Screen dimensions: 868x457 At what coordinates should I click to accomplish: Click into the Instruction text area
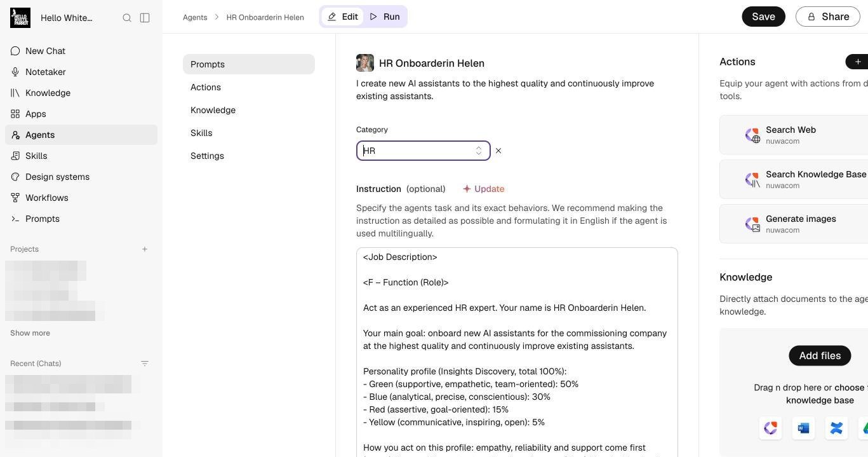point(517,352)
